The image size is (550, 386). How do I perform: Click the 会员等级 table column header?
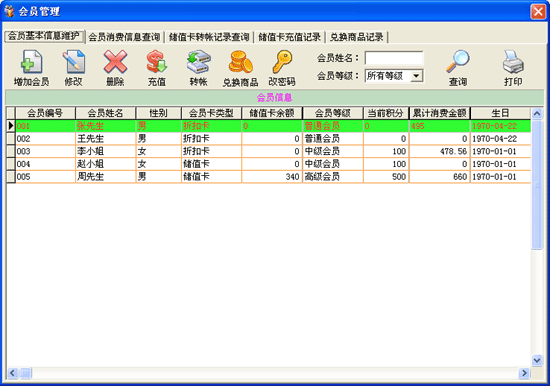point(333,113)
